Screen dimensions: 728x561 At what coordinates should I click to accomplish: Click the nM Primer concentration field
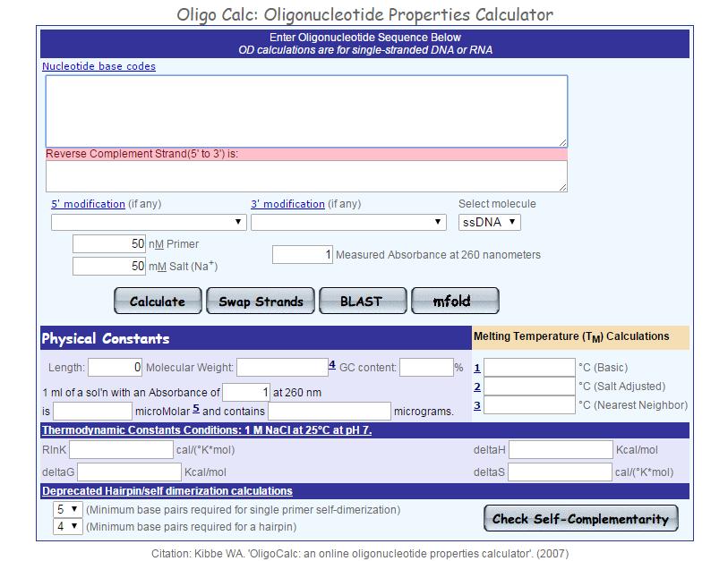pos(109,244)
